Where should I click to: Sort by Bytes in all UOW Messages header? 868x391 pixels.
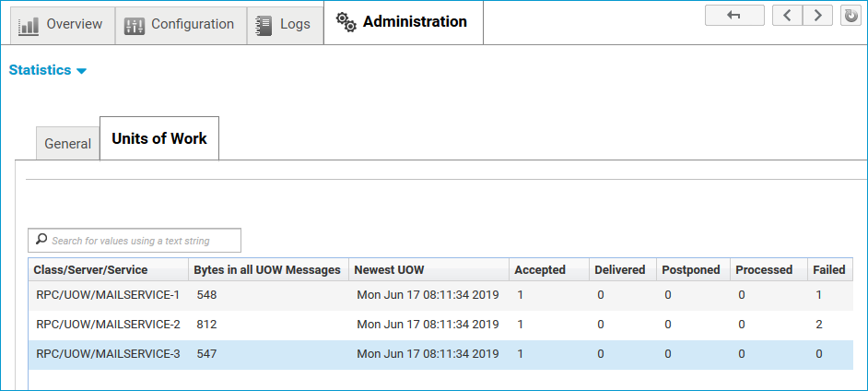tap(268, 269)
